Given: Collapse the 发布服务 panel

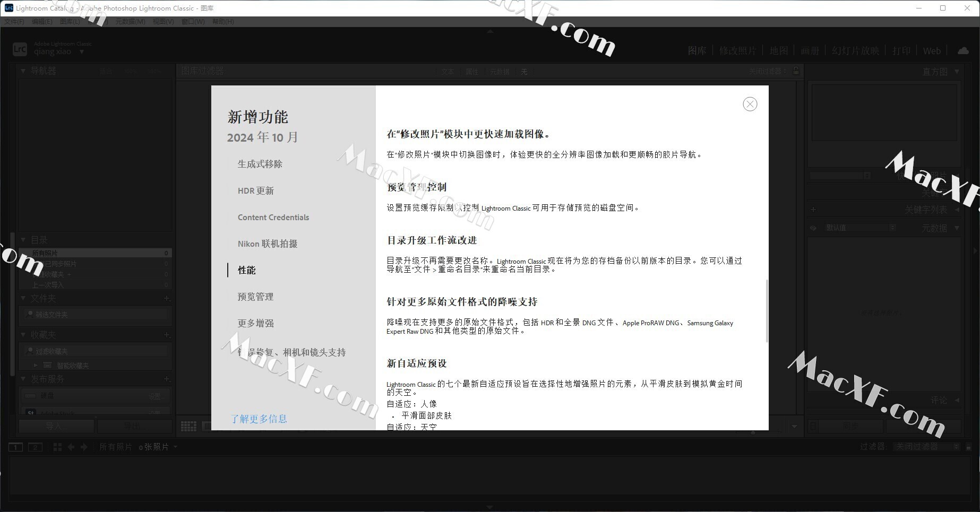Looking at the screenshot, I should click(23, 379).
